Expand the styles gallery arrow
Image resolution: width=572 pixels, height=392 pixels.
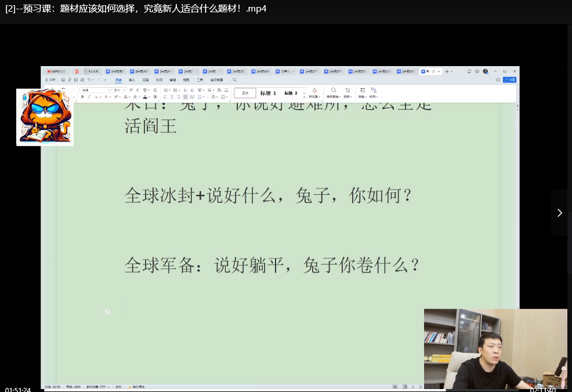(x=304, y=97)
